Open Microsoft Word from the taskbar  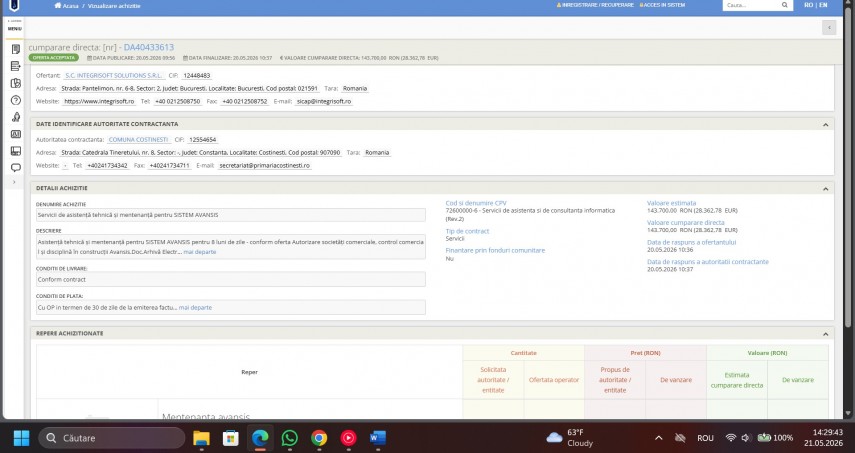(378, 438)
